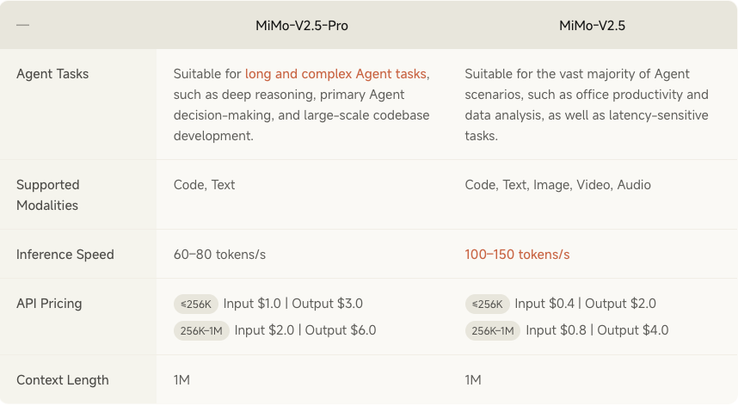The height and width of the screenshot is (406, 739).
Task: Click the 256K–1M badge under MiMo-V2.5-Pro pricing
Action: [201, 331]
